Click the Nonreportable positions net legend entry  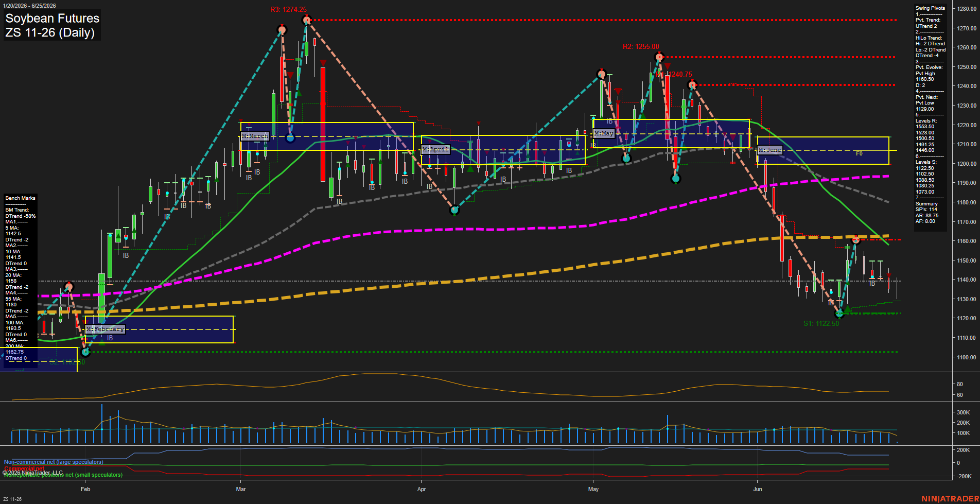click(x=63, y=475)
